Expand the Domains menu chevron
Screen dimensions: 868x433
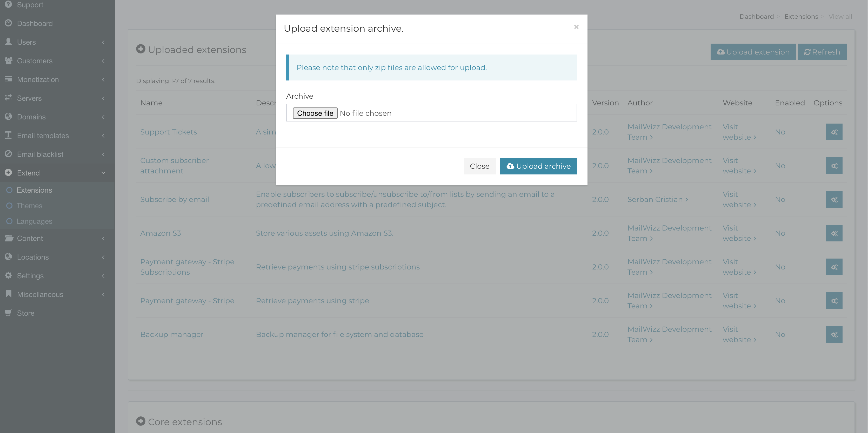coord(103,117)
